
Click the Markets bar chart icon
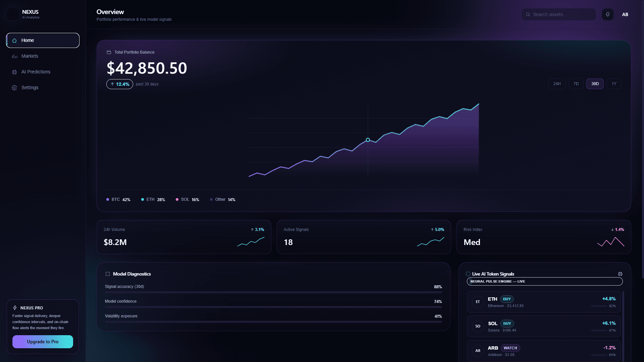14,56
